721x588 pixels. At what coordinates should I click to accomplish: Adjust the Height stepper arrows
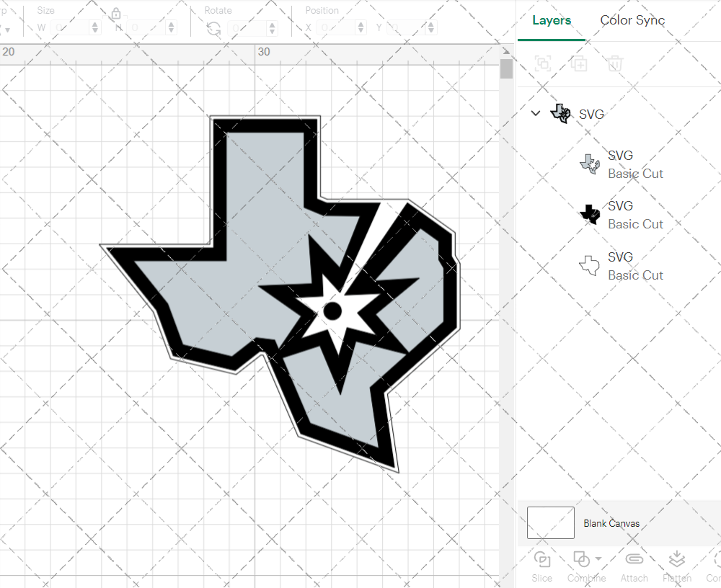[x=171, y=27]
